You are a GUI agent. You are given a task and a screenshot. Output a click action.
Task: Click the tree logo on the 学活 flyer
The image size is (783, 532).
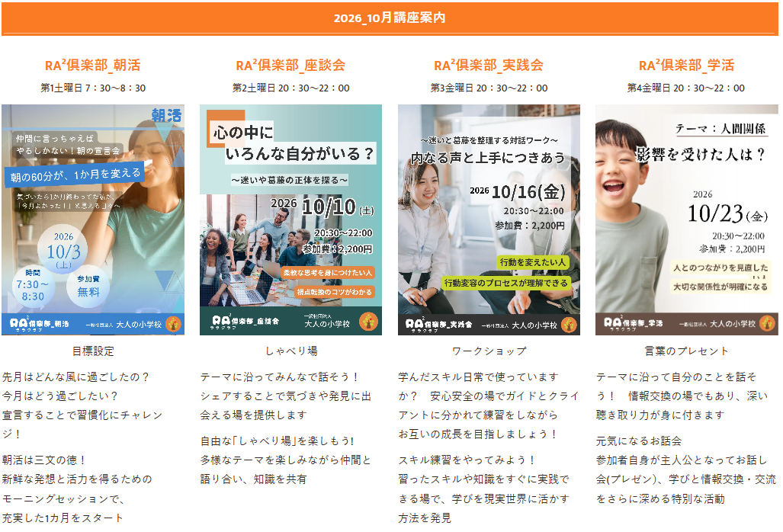[x=767, y=323]
